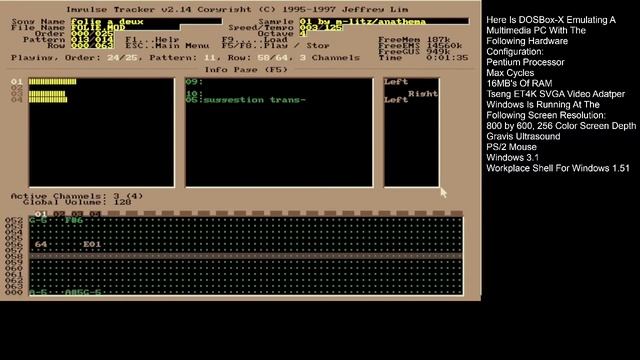Click sample row '10:' in the info window
The height and width of the screenshot is (360, 640).
pyautogui.click(x=194, y=94)
